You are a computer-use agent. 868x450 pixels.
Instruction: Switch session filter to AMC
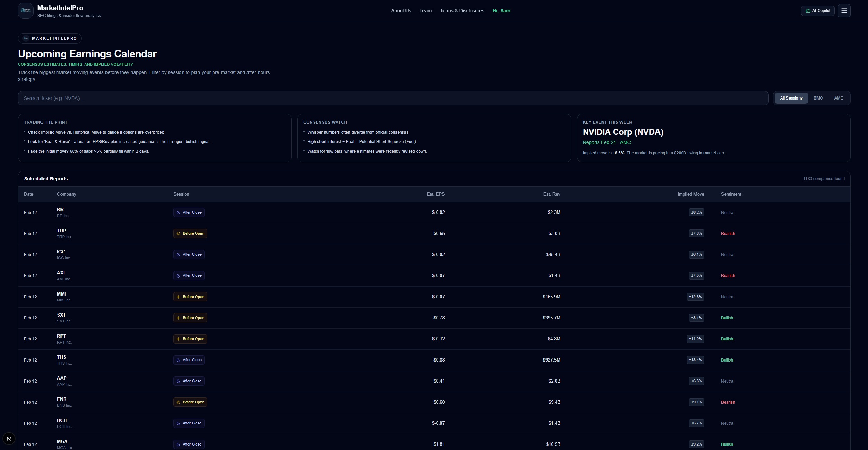[839, 98]
